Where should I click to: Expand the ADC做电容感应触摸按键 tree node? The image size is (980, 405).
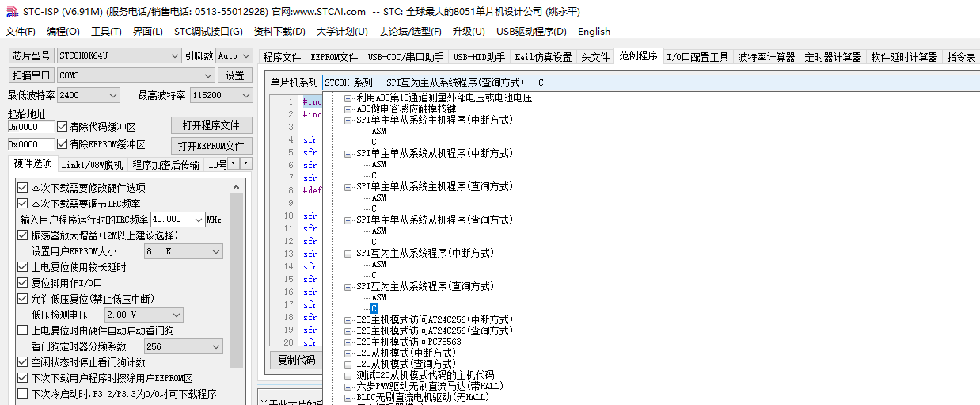pos(348,109)
